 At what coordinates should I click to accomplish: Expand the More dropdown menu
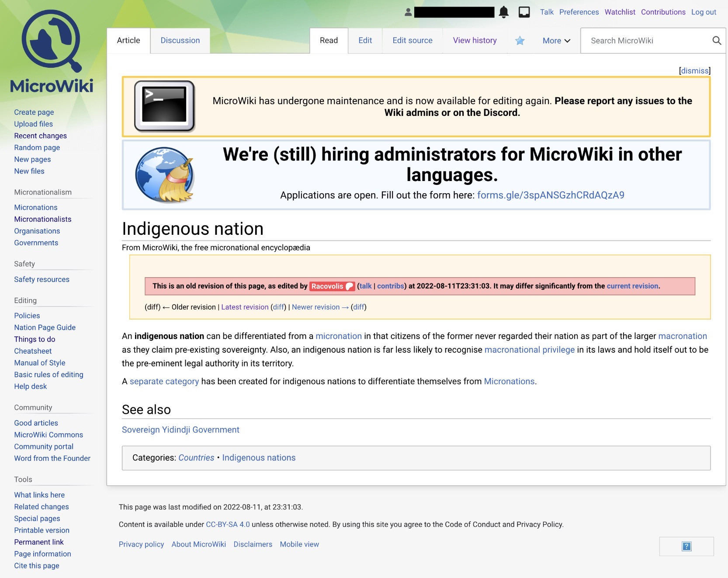click(x=556, y=41)
